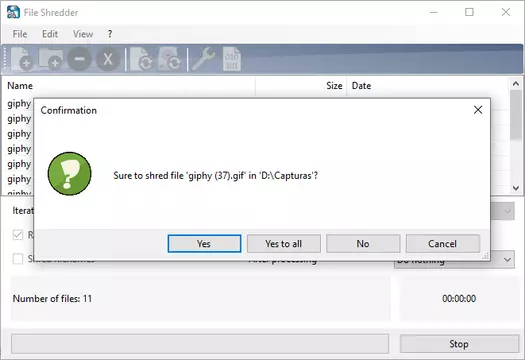Click the No button
The image size is (525, 360).
click(363, 243)
